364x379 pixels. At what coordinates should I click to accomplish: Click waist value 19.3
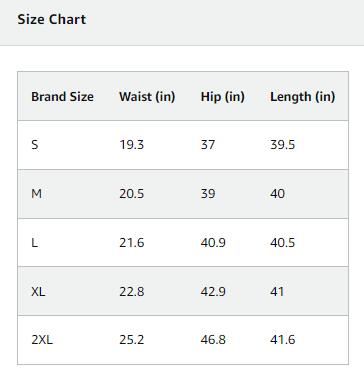(x=132, y=145)
